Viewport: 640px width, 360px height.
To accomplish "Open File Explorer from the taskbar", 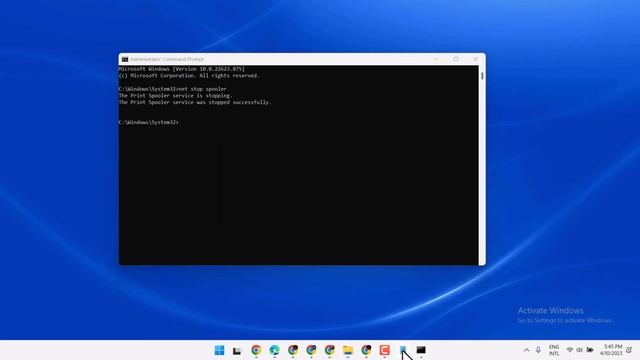I will [348, 350].
